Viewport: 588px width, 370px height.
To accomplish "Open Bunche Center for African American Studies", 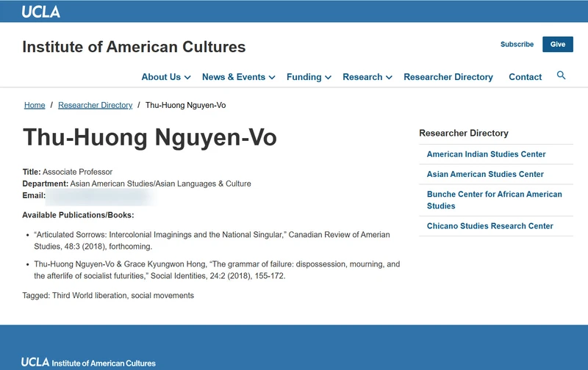I will pos(494,200).
